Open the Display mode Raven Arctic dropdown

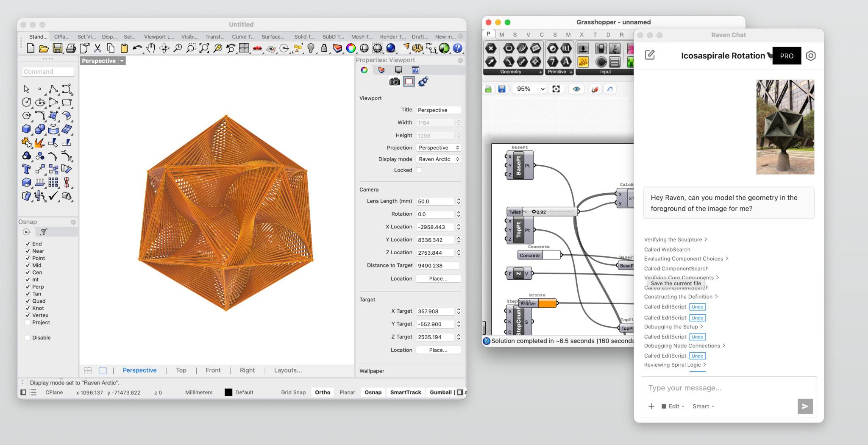[439, 159]
